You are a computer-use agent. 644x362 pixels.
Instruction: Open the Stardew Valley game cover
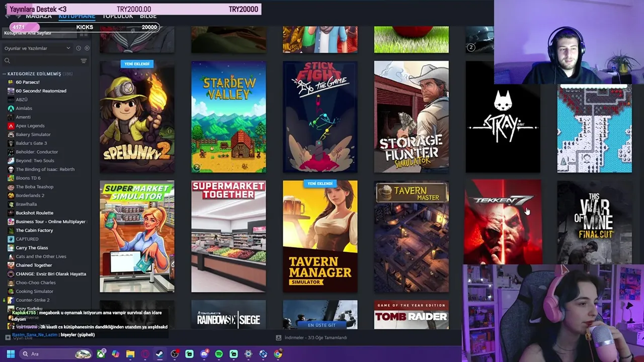click(228, 117)
